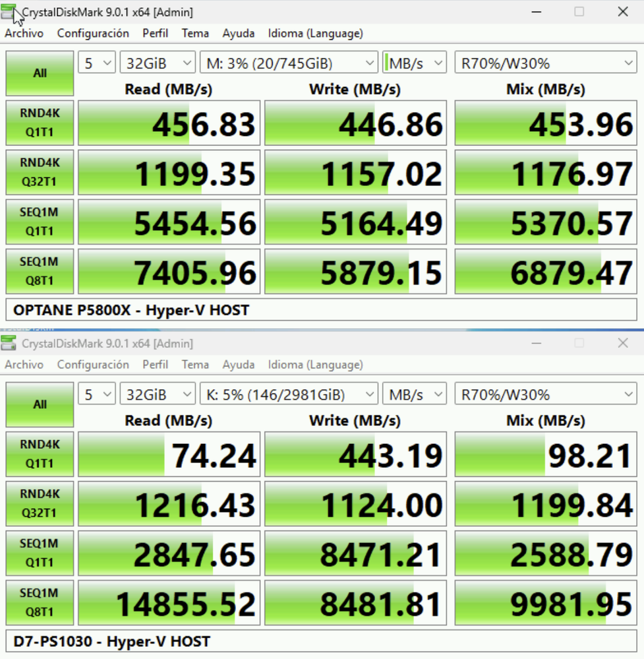This screenshot has height=659, width=644.
Task: Open Ayuda menu in the D7-PS1030 window
Action: [238, 364]
